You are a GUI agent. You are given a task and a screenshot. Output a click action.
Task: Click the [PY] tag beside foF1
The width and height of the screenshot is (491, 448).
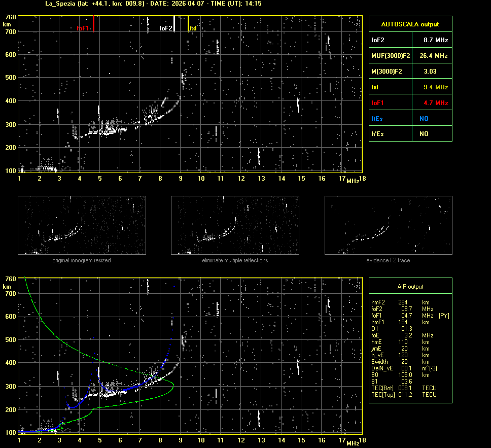click(443, 315)
